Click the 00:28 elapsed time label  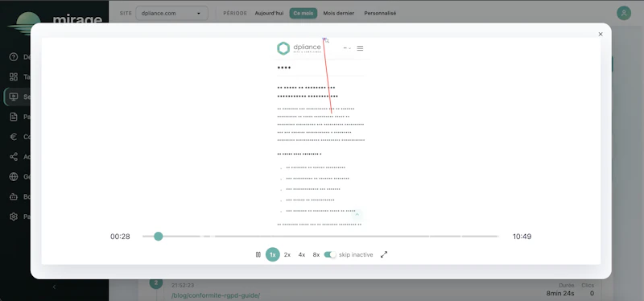click(120, 237)
